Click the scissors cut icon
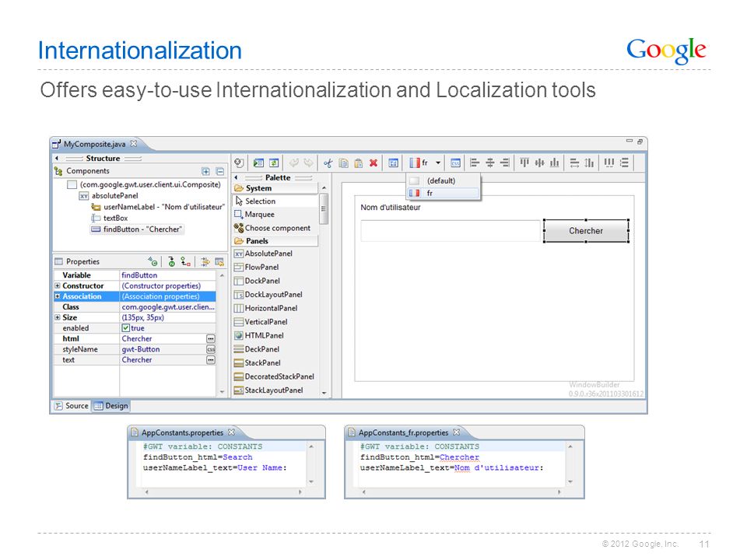 coord(328,163)
